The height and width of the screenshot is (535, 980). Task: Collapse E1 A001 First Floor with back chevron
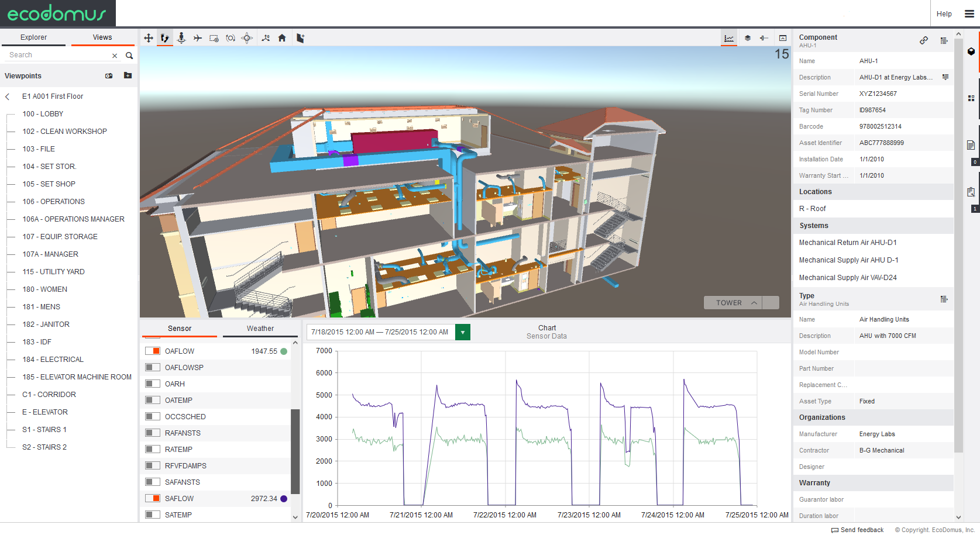8,96
